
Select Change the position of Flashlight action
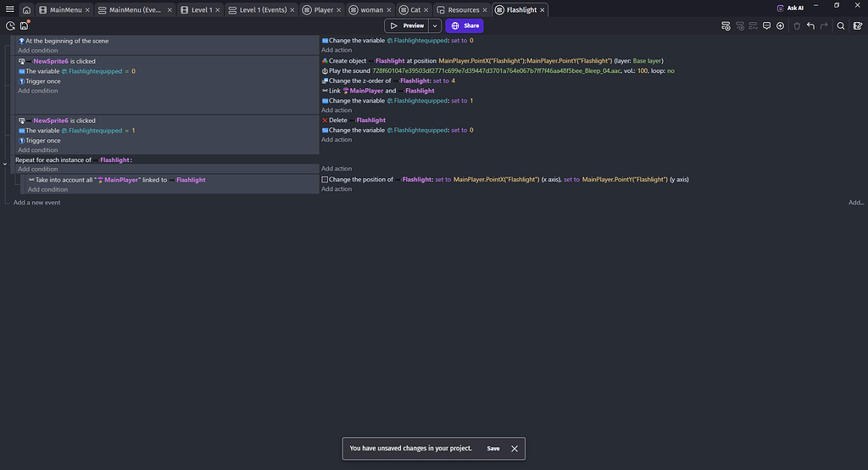pos(505,180)
